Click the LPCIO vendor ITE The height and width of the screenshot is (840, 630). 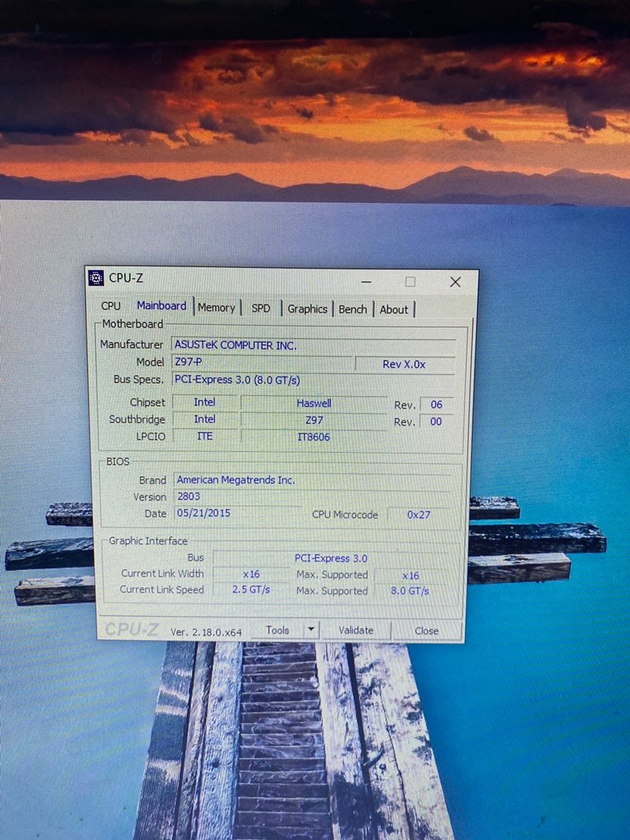(x=205, y=436)
